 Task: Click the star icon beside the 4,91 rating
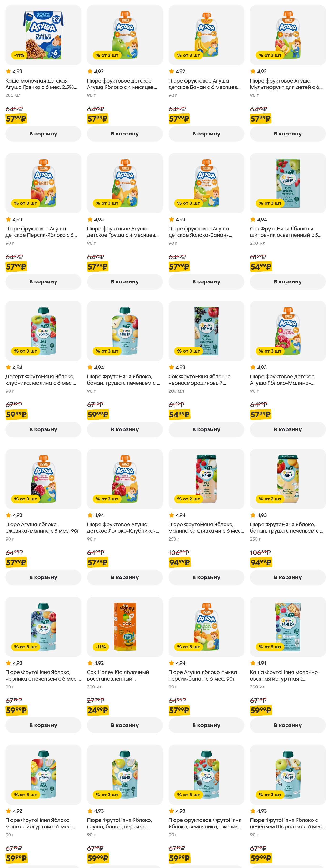[253, 663]
